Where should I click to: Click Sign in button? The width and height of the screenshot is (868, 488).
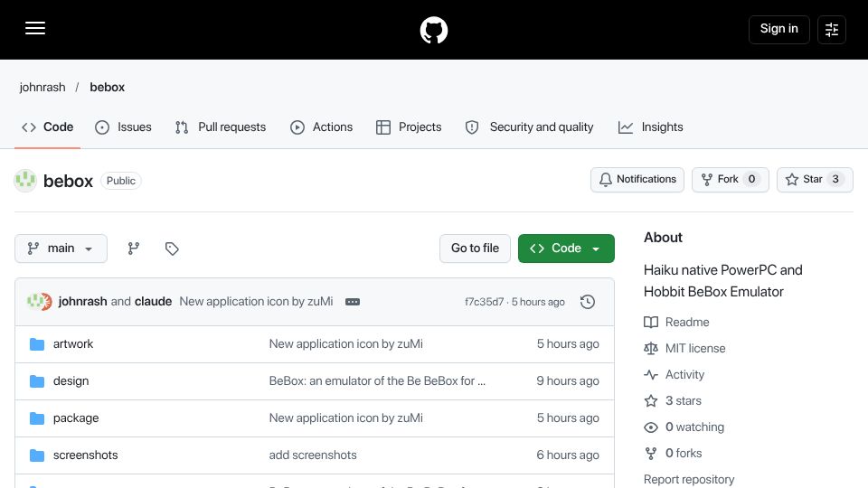[x=778, y=29]
